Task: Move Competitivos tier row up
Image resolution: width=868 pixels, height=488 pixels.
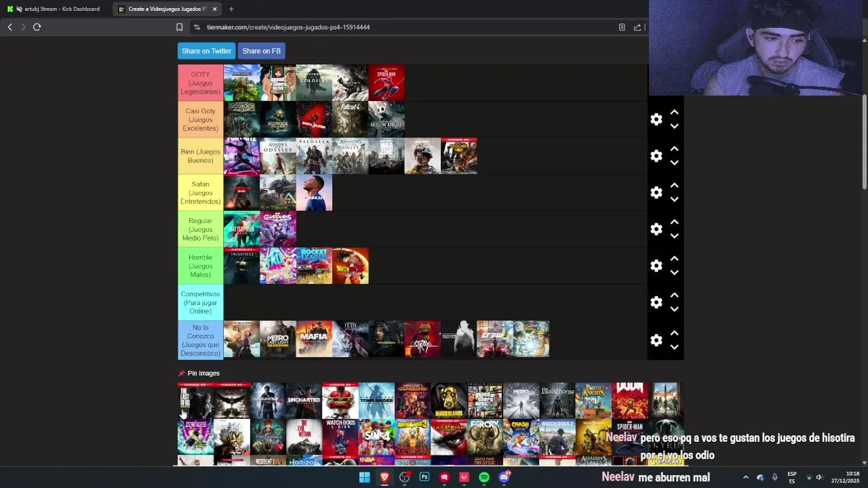Action: [674, 296]
